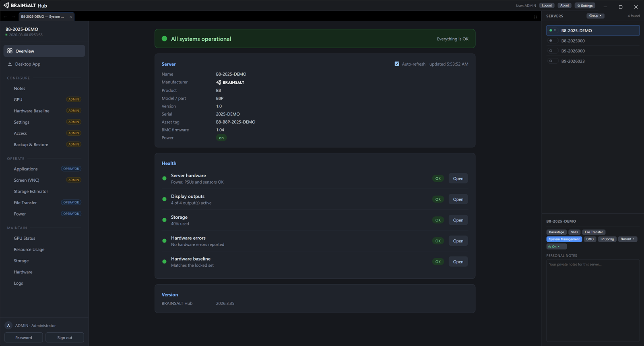Click the Hardware baseline green status dot
The width and height of the screenshot is (644, 346).
[x=164, y=261]
